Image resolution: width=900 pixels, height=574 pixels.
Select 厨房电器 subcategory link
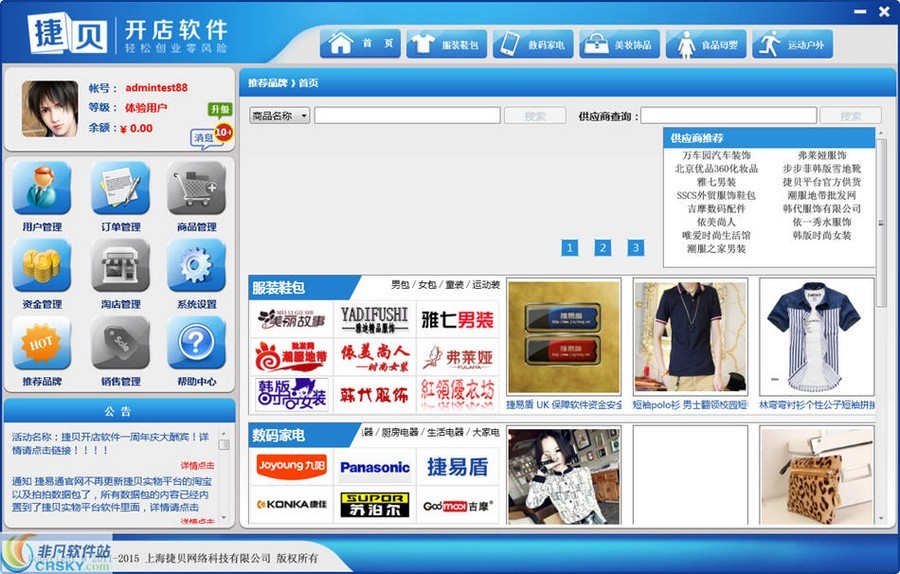(399, 432)
